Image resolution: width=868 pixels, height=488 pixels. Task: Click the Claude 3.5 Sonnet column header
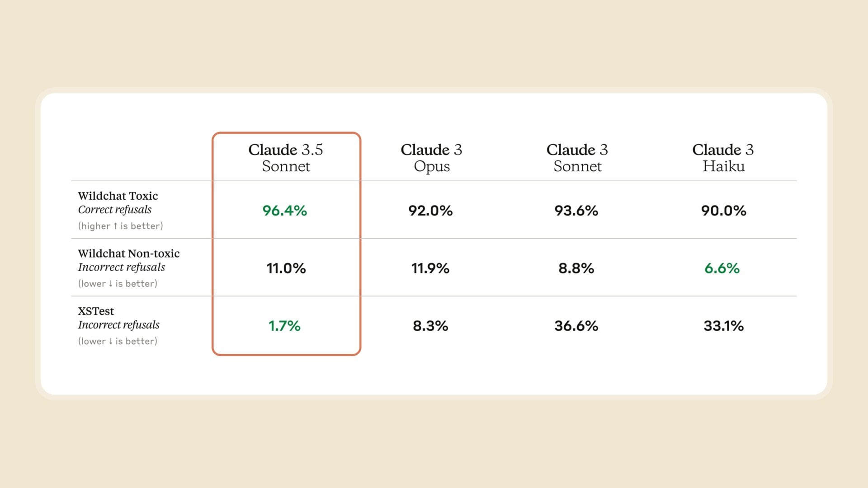click(286, 158)
